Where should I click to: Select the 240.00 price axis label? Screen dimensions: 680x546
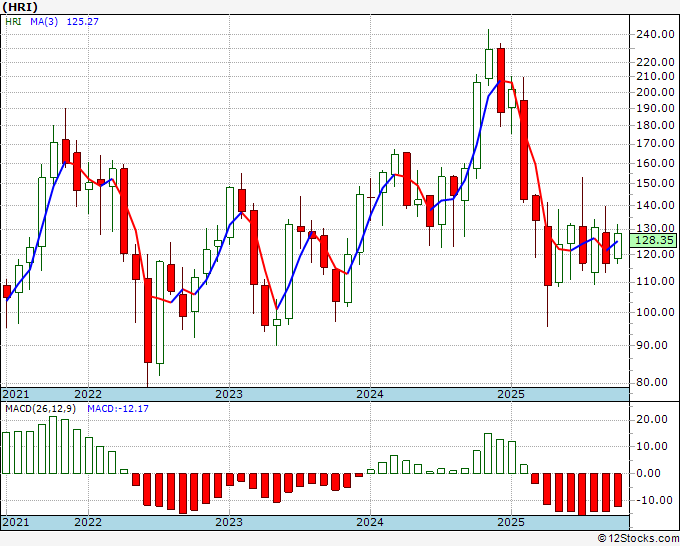coord(655,34)
